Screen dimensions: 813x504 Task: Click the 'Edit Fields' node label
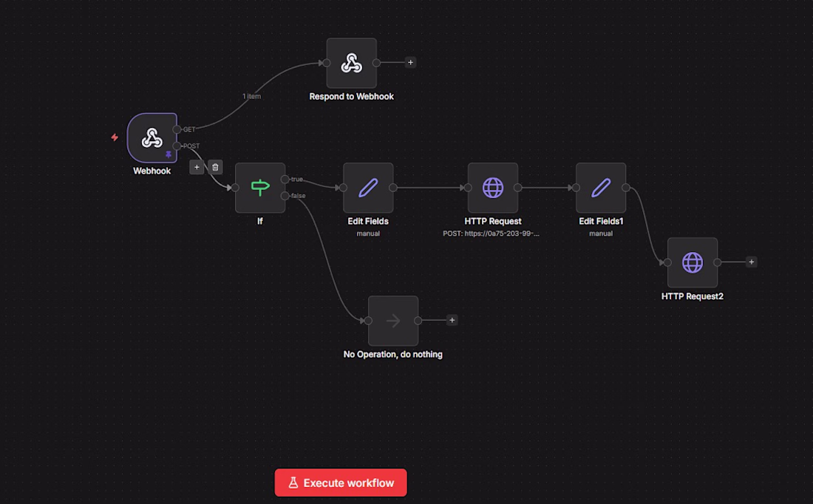pyautogui.click(x=368, y=222)
